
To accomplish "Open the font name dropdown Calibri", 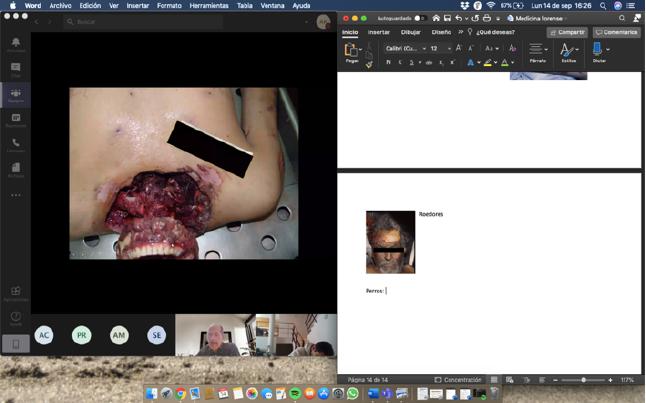I will (403, 48).
